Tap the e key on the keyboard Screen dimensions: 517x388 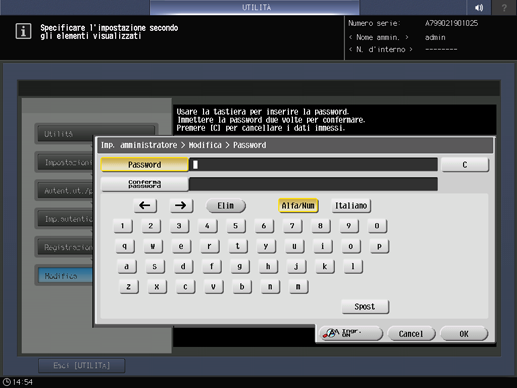click(x=181, y=246)
